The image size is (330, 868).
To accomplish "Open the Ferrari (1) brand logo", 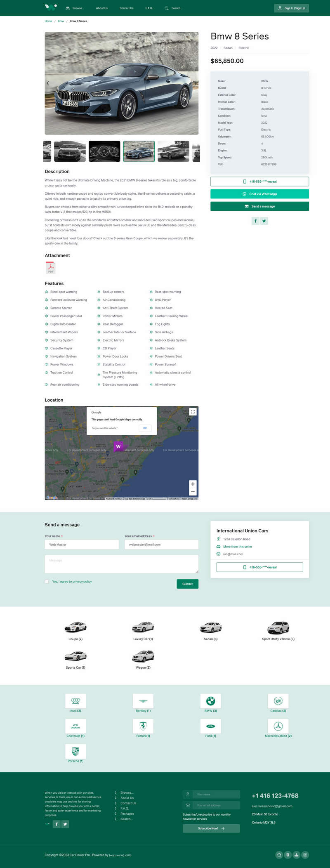I will point(143,726).
